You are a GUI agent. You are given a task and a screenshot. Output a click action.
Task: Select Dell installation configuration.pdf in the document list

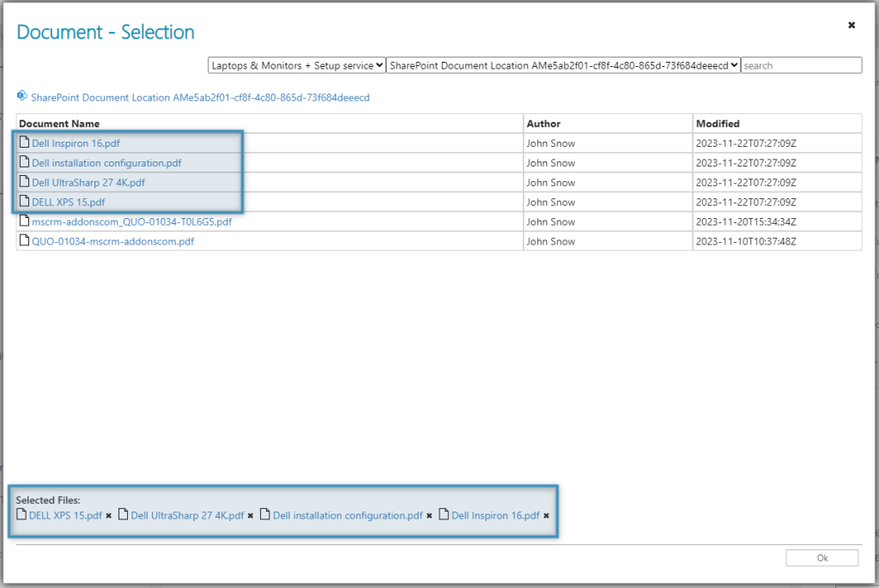pos(106,163)
